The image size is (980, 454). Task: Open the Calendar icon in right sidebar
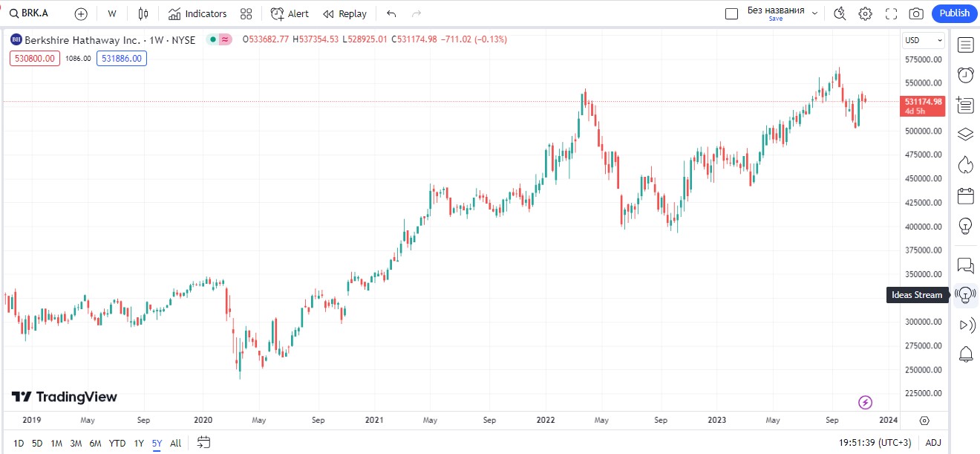[x=965, y=196]
